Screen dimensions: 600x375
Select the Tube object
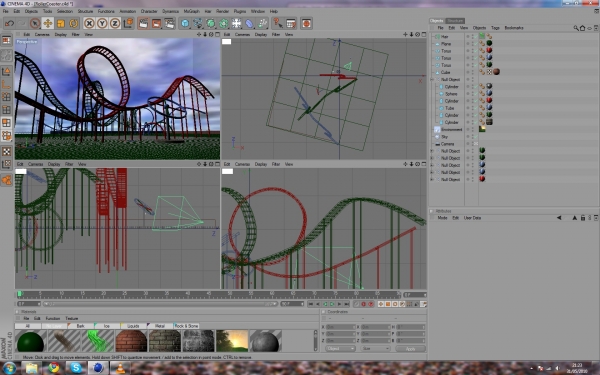[450, 108]
